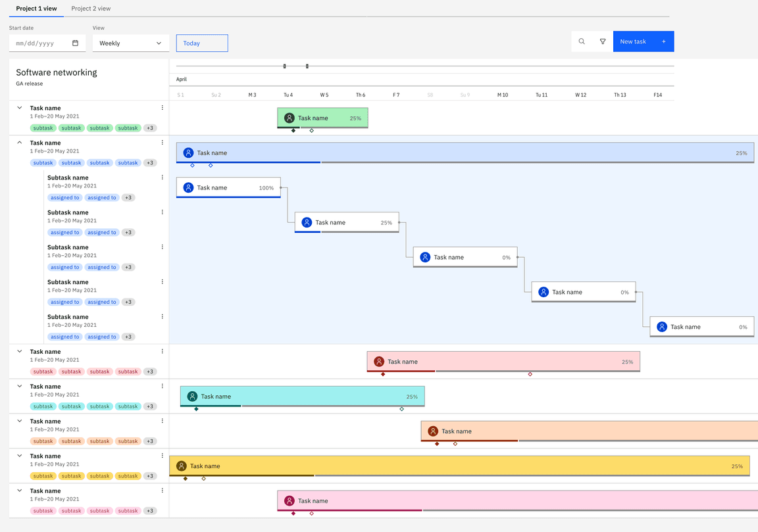Click the plus icon on the New task button
The width and height of the screenshot is (758, 532).
pos(663,41)
